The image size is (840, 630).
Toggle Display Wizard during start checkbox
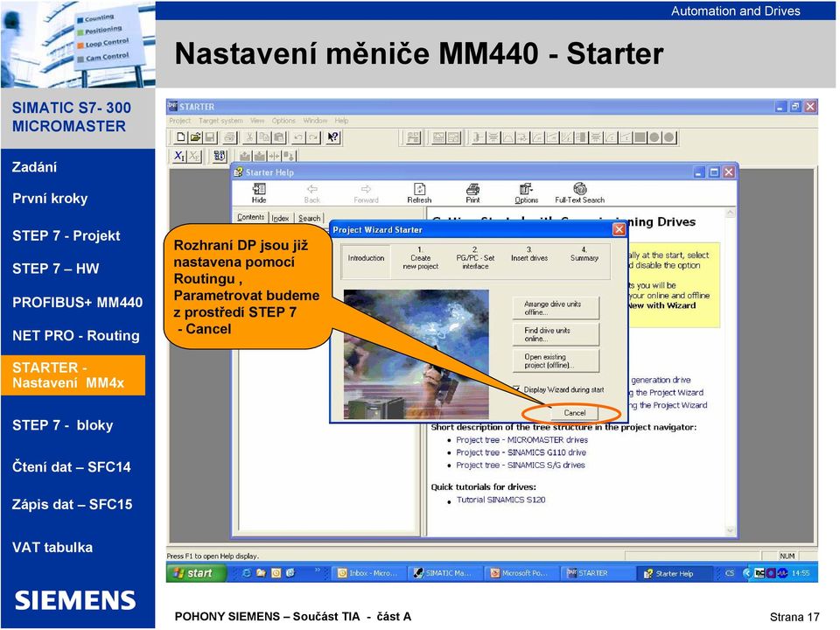(x=516, y=389)
